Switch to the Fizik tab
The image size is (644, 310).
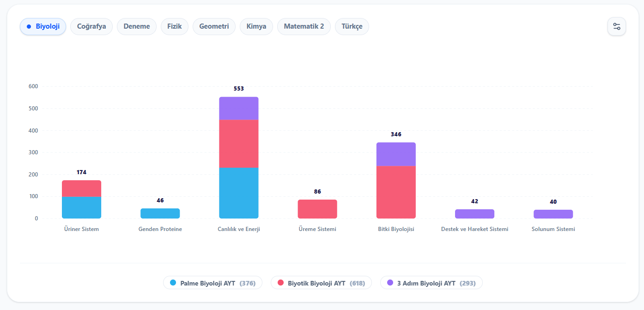[x=175, y=26]
